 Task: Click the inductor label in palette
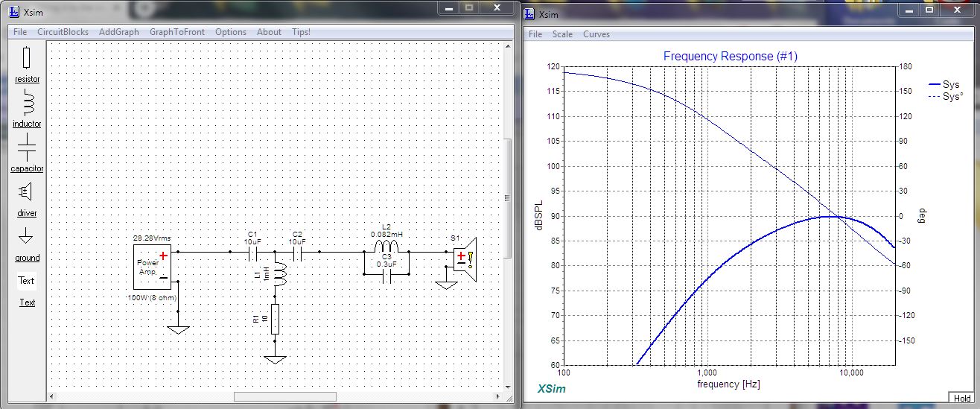(x=27, y=124)
